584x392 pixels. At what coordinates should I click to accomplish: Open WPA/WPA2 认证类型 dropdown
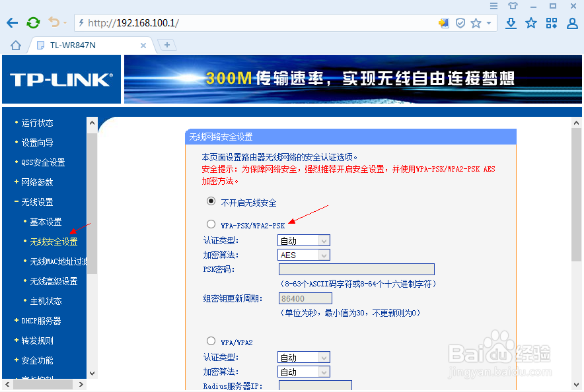click(303, 358)
